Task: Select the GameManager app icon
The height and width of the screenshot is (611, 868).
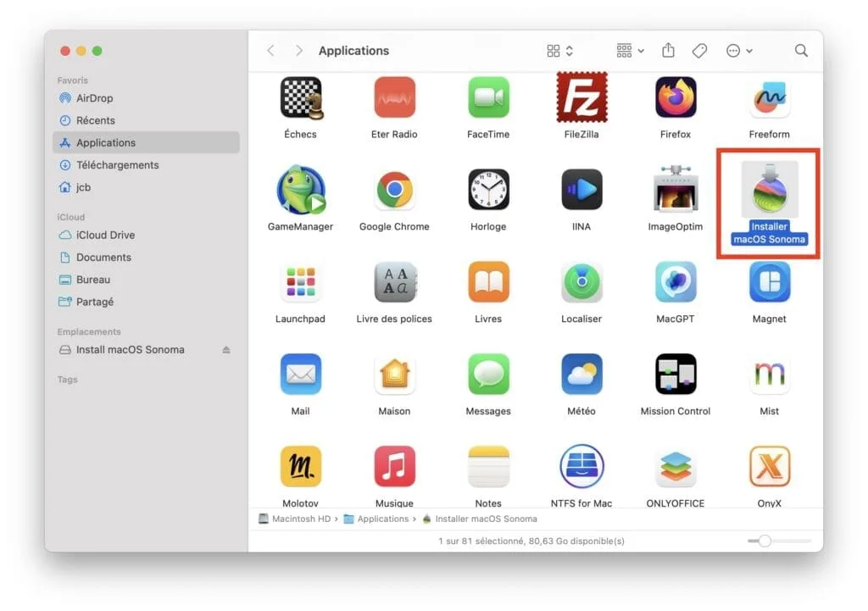Action: click(301, 190)
